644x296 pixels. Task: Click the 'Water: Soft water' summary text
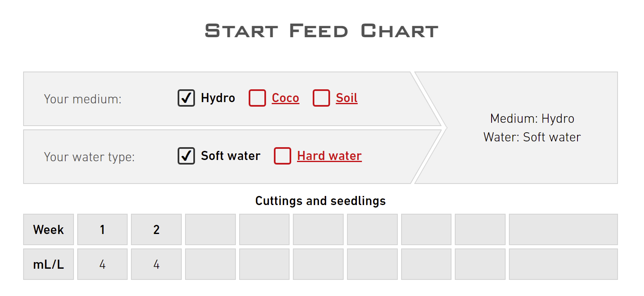tap(532, 137)
